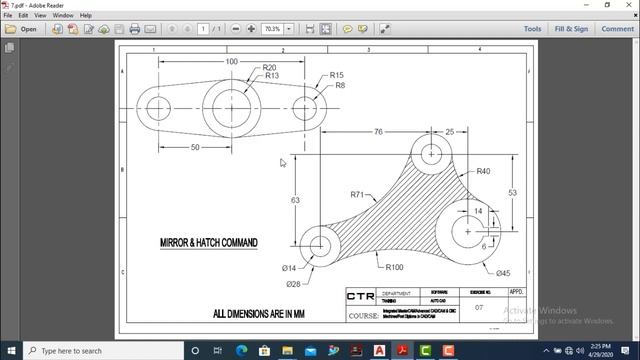Click the attachments paperclip panel icon

coord(9,67)
